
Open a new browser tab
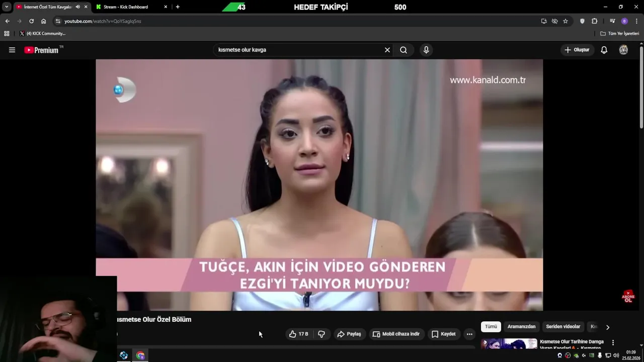click(178, 7)
